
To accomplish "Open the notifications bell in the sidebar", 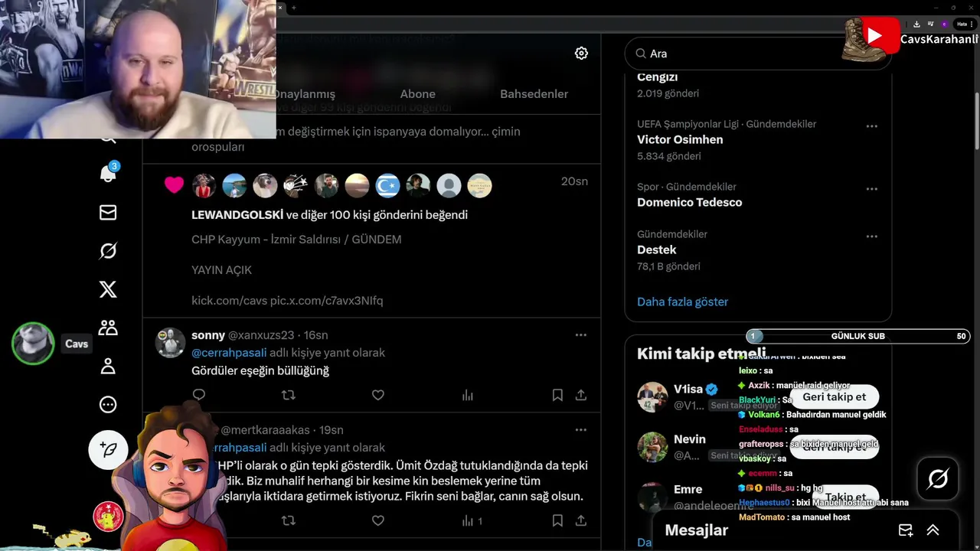I will tap(108, 173).
